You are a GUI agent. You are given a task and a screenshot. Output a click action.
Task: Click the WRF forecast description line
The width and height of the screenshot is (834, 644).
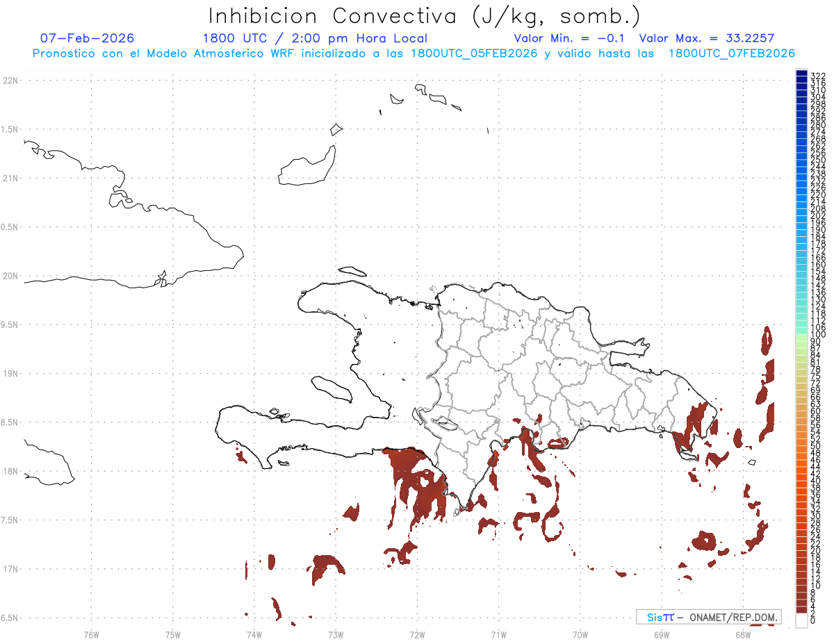coord(414,53)
